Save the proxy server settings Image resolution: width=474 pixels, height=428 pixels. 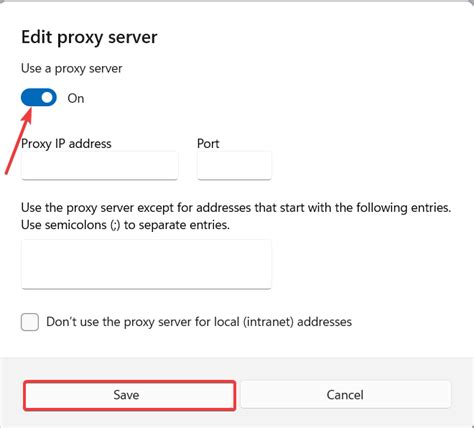click(x=129, y=395)
